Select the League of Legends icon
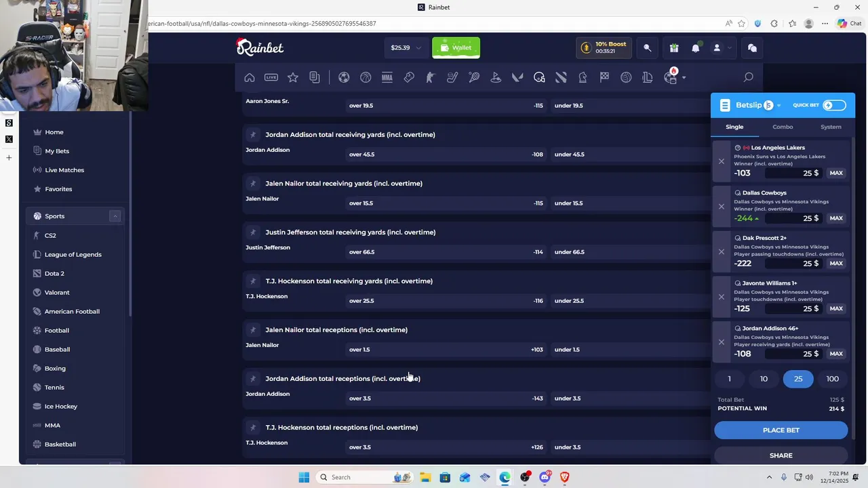Screen dimensions: 868x488 point(648,77)
